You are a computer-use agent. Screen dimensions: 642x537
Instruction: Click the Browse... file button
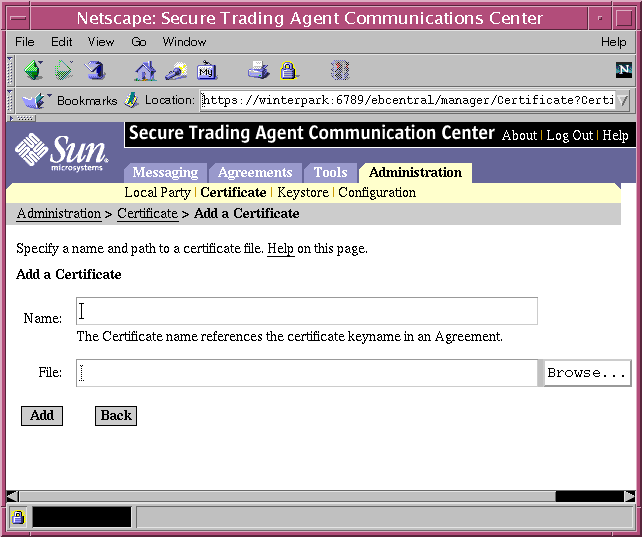(x=587, y=373)
